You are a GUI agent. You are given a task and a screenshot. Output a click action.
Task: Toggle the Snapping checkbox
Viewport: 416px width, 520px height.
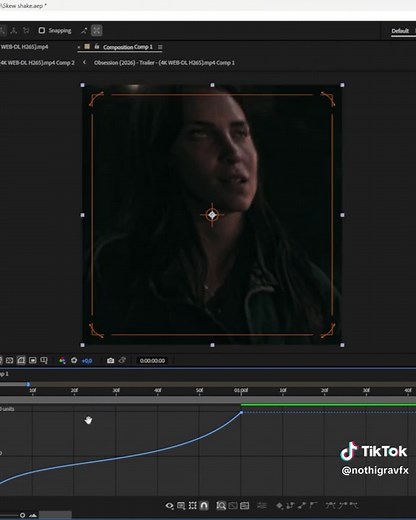click(x=42, y=31)
